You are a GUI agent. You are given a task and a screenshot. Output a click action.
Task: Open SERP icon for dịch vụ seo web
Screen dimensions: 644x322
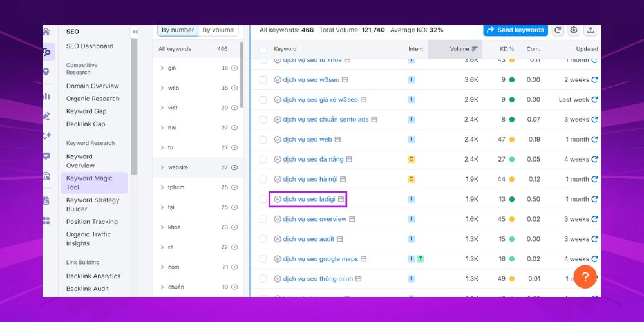coord(337,140)
